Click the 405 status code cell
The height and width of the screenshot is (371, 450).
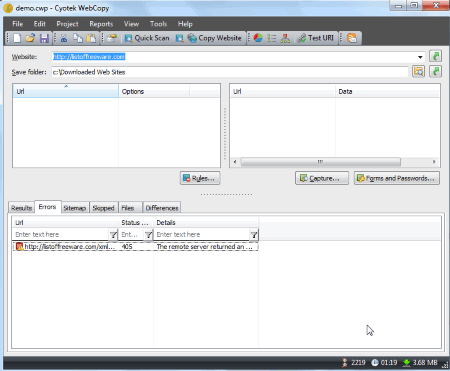click(127, 247)
